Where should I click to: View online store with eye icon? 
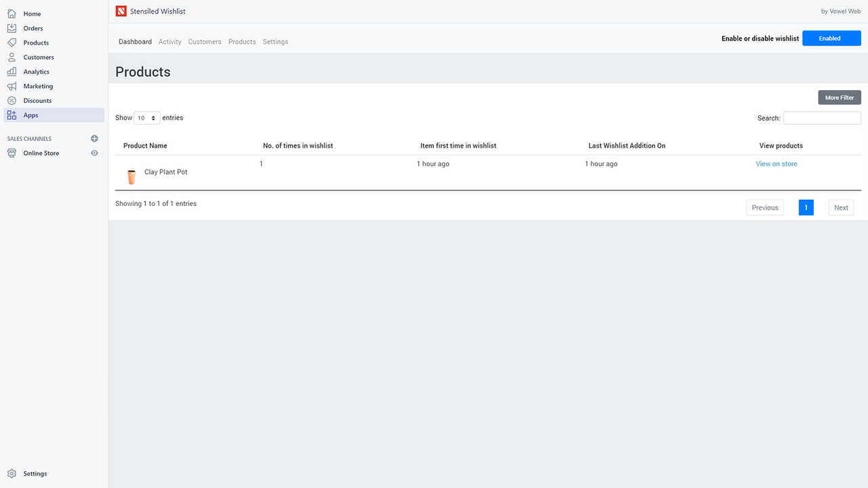(94, 153)
